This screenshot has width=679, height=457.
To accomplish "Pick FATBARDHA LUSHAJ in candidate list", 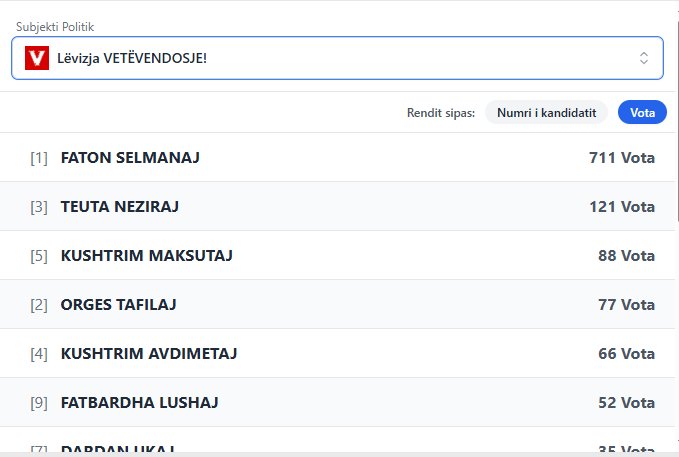I will [139, 402].
